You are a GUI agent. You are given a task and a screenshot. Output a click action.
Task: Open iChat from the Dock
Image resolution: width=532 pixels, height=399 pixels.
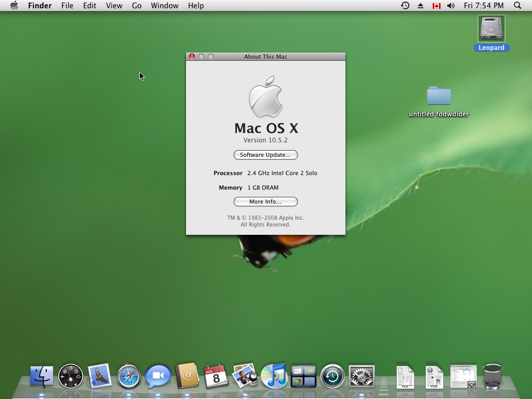coord(158,376)
